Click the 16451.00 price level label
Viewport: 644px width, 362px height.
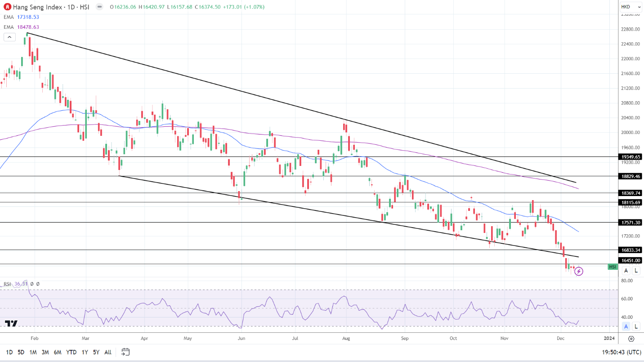(x=631, y=260)
